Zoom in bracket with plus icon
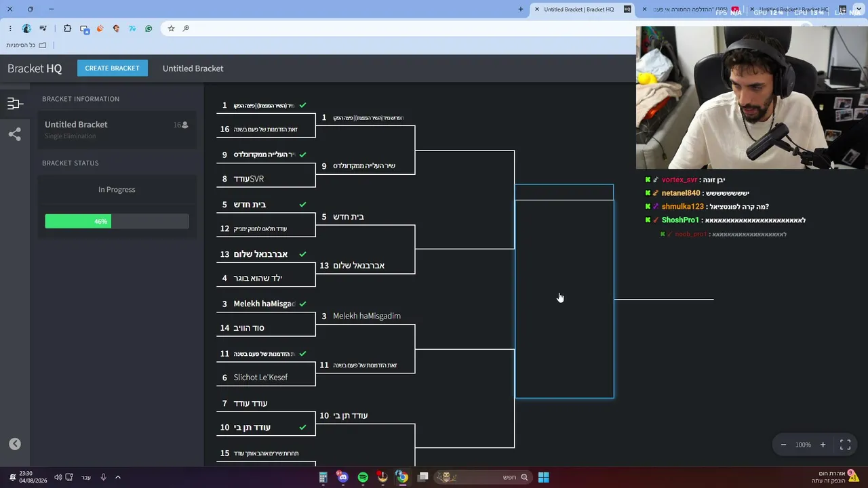 (x=823, y=445)
